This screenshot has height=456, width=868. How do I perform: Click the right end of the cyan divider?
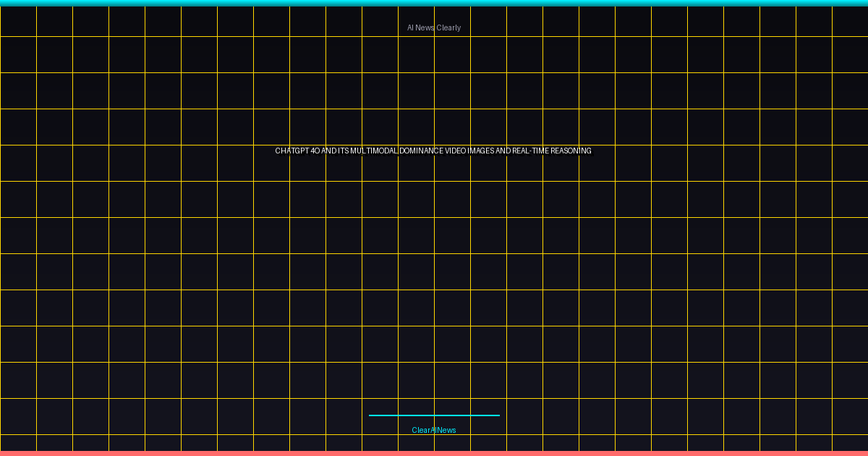point(498,415)
